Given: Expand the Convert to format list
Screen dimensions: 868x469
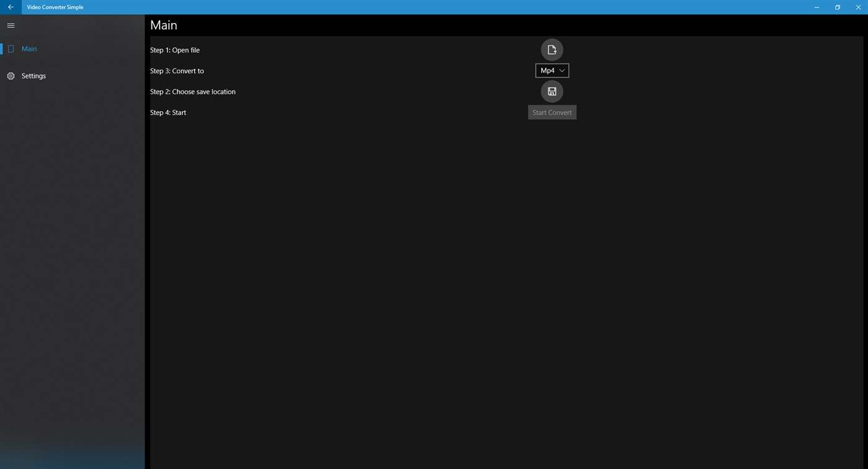Looking at the screenshot, I should coord(552,70).
